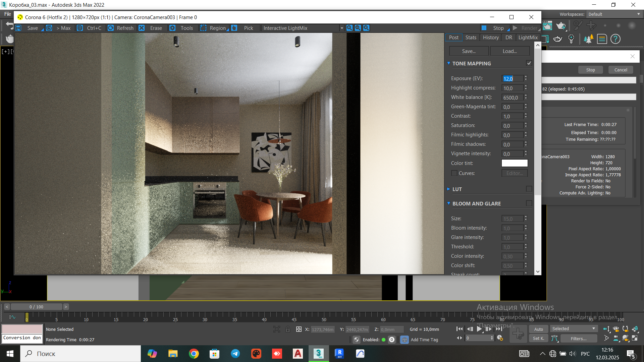644x362 pixels.
Task: Toggle the Tone Mapping enable checkbox
Action: pos(529,63)
